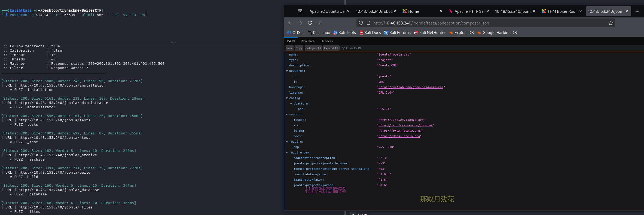This screenshot has width=644, height=215.
Task: Switch to the Headers tab
Action: 326,41
